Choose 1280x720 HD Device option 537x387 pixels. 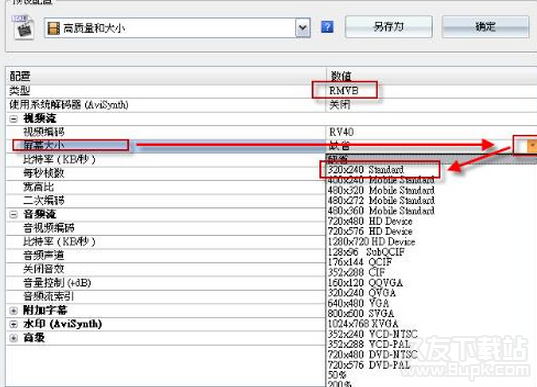pos(372,242)
